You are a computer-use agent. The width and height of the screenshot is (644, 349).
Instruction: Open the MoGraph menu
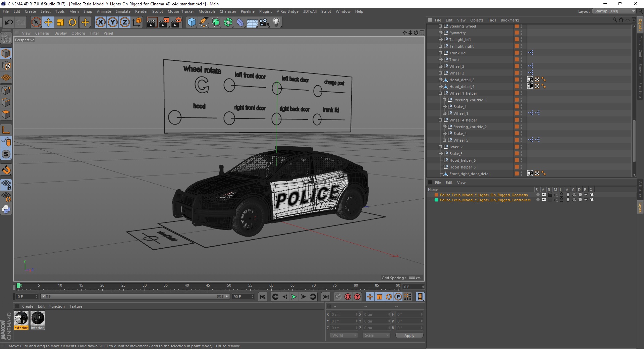pyautogui.click(x=207, y=11)
